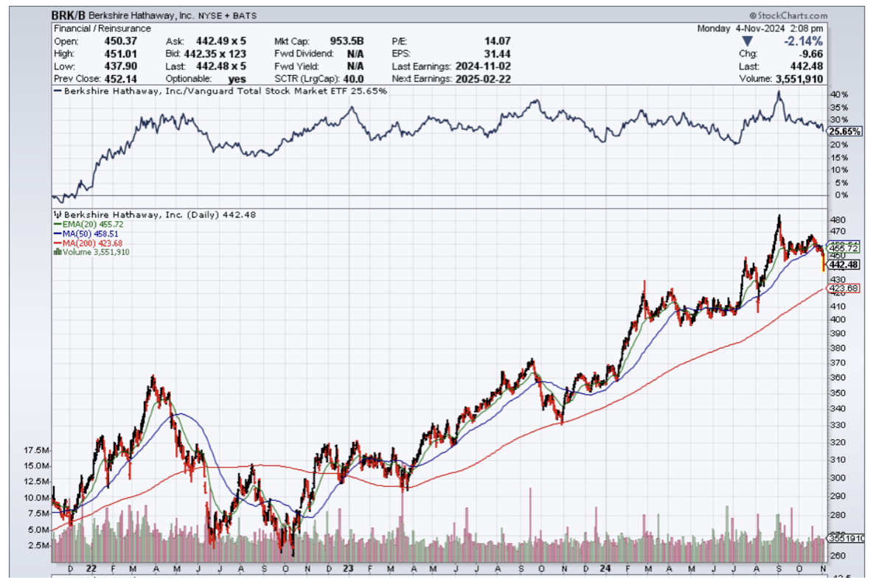876x588 pixels.
Task: Select the 'BRK/B' ticker symbol
Action: pos(69,15)
